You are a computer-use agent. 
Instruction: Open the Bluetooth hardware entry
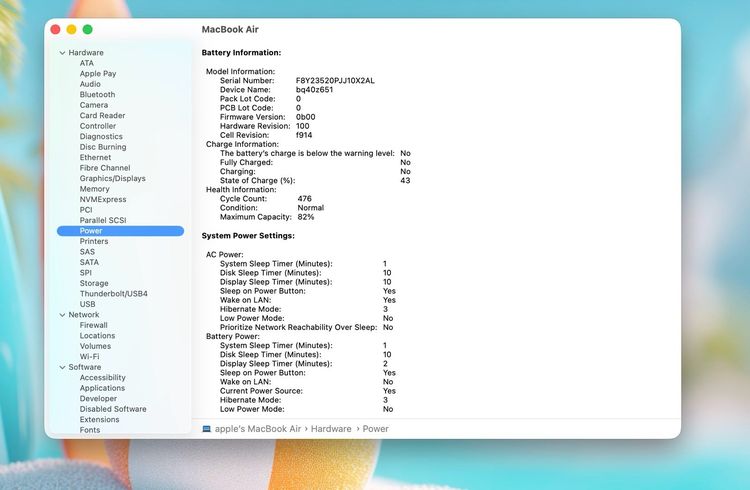[97, 95]
